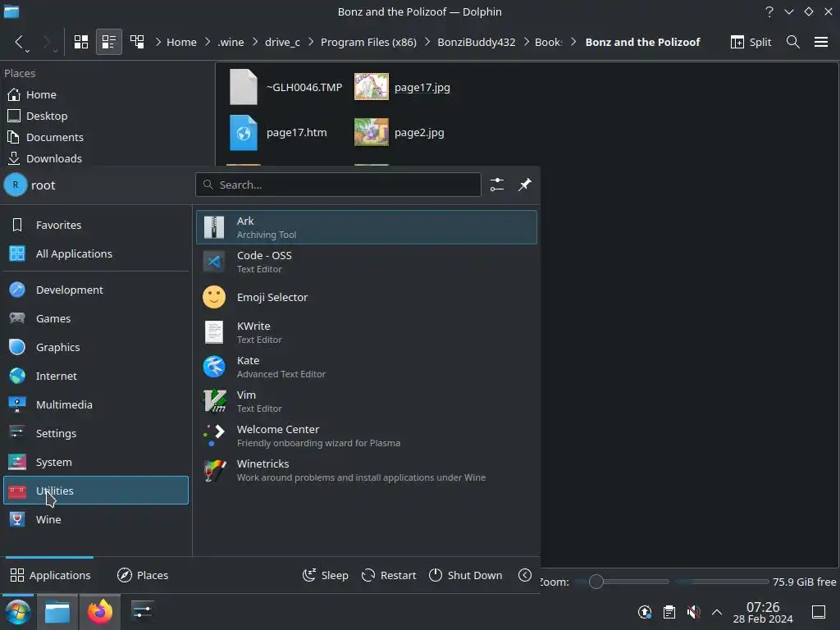The height and width of the screenshot is (630, 840).
Task: Click the Sleep button
Action: (325, 575)
